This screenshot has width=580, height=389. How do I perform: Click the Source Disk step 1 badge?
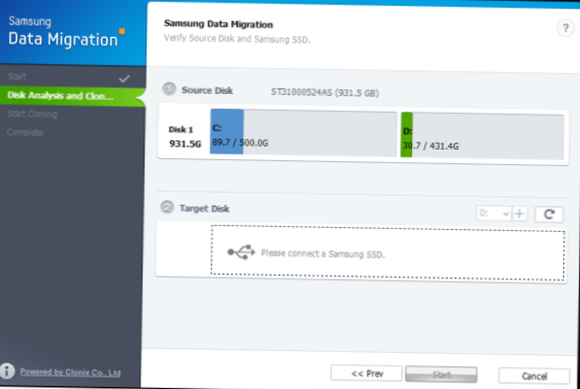pos(169,89)
